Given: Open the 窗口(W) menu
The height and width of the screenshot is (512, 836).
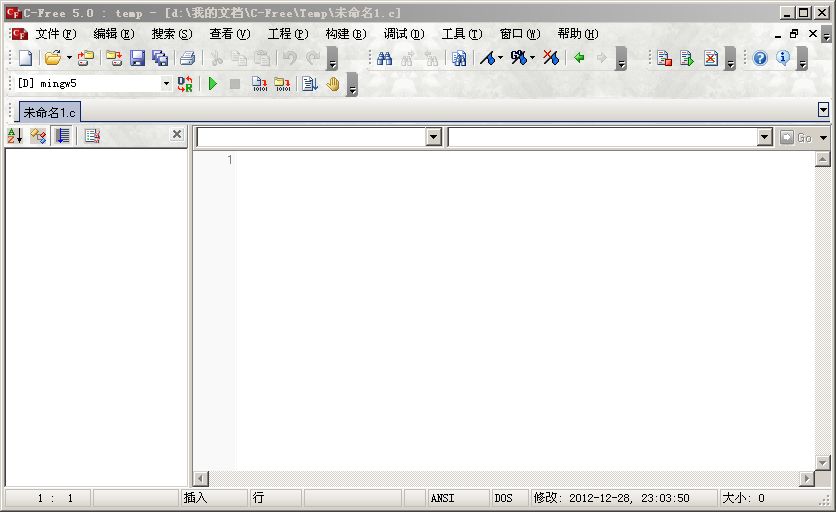Looking at the screenshot, I should (520, 34).
